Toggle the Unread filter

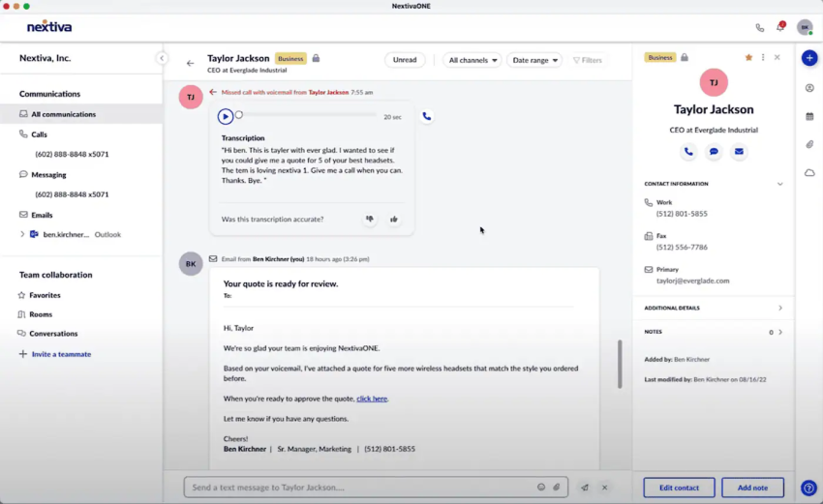405,60
